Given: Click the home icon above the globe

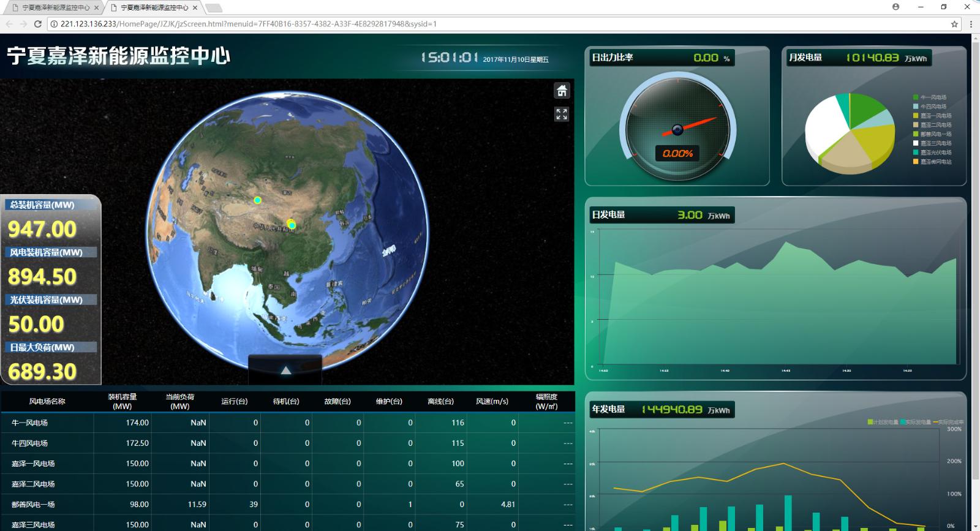Looking at the screenshot, I should point(562,91).
